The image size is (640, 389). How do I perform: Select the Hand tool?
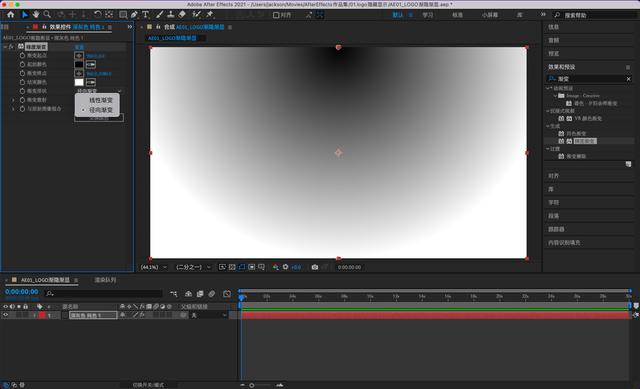coord(36,15)
